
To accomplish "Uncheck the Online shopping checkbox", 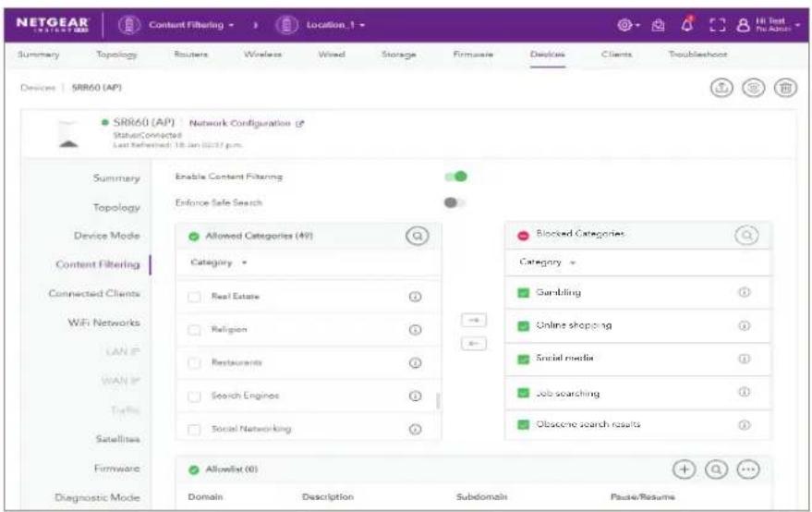I will [x=524, y=326].
